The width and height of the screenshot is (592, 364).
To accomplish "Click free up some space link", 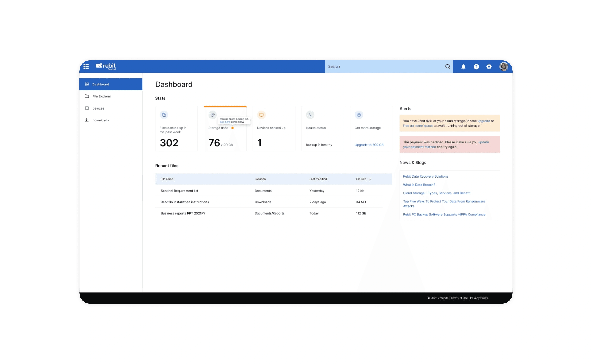I will tap(418, 126).
